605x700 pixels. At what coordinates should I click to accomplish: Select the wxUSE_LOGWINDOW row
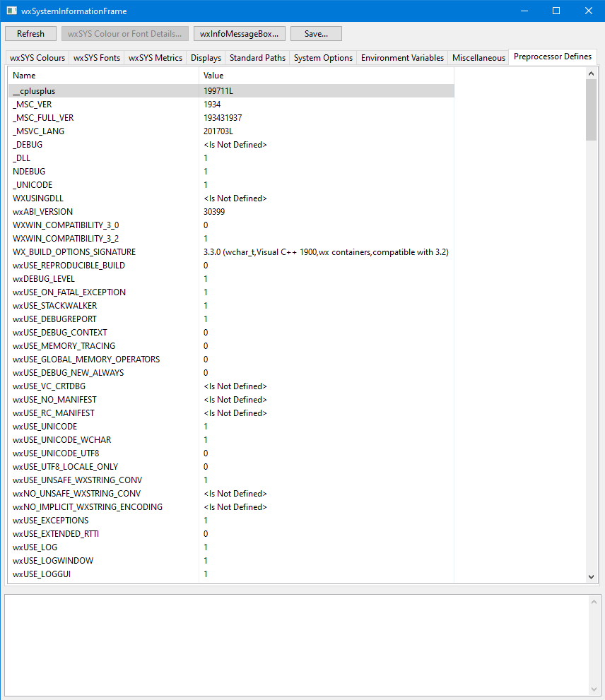231,561
